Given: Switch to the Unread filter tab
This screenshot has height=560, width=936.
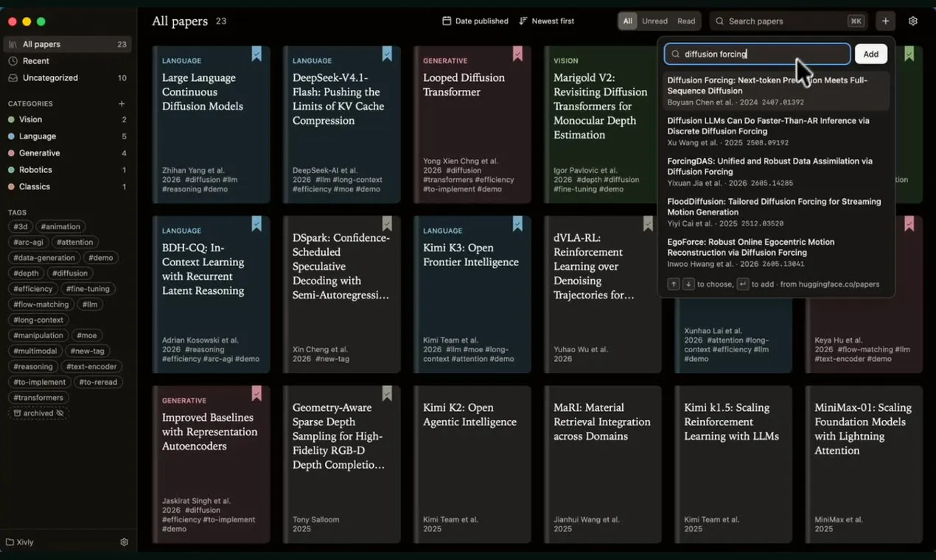Looking at the screenshot, I should [654, 21].
